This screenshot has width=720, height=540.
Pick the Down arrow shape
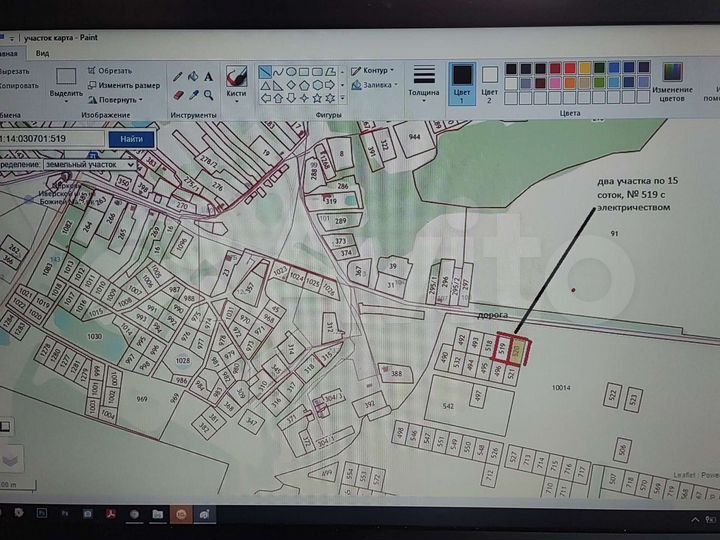(291, 98)
